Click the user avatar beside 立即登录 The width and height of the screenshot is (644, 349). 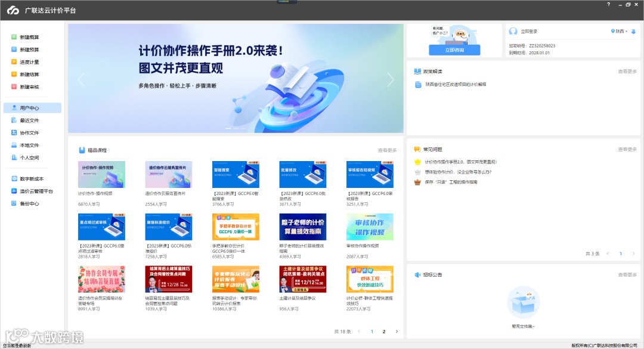[513, 31]
